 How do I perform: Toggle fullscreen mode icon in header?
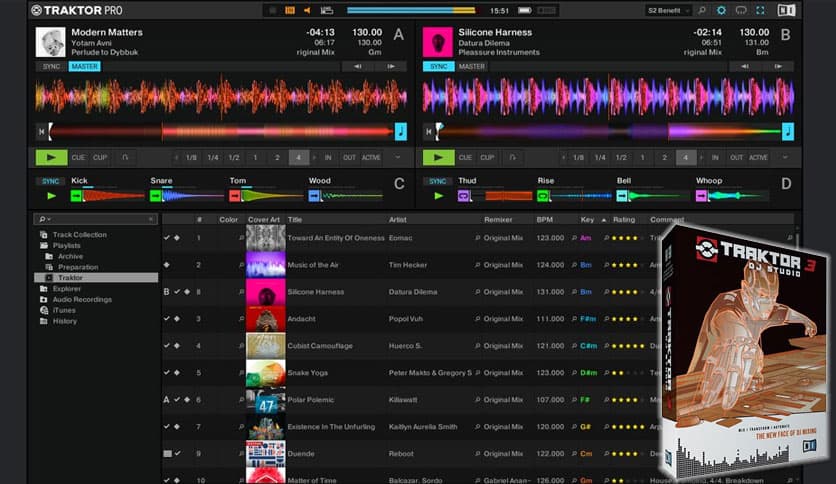coord(760,10)
